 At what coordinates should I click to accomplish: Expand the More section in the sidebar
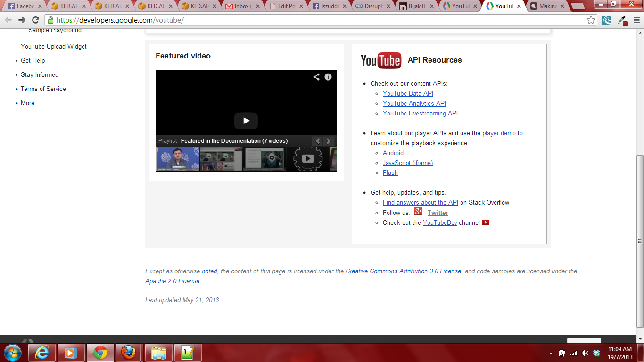27,103
